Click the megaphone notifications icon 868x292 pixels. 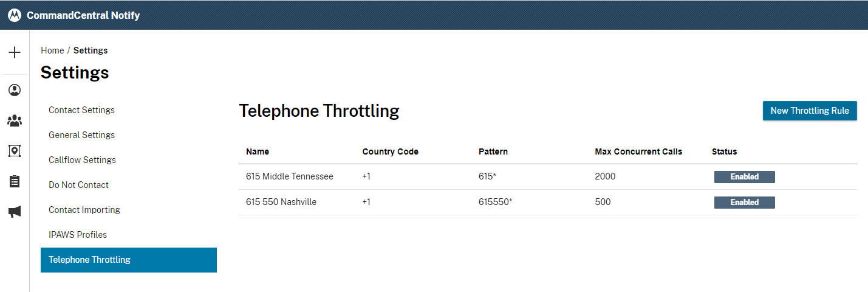pyautogui.click(x=15, y=212)
